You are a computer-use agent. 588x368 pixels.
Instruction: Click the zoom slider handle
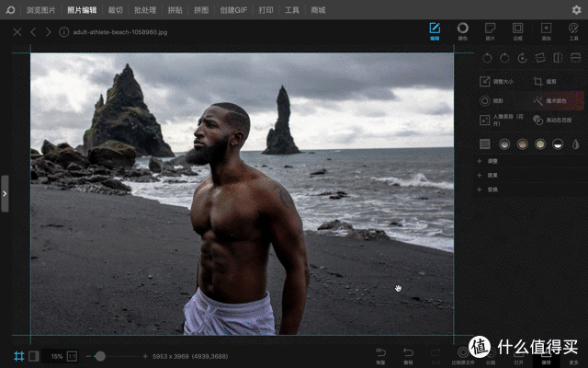point(100,356)
